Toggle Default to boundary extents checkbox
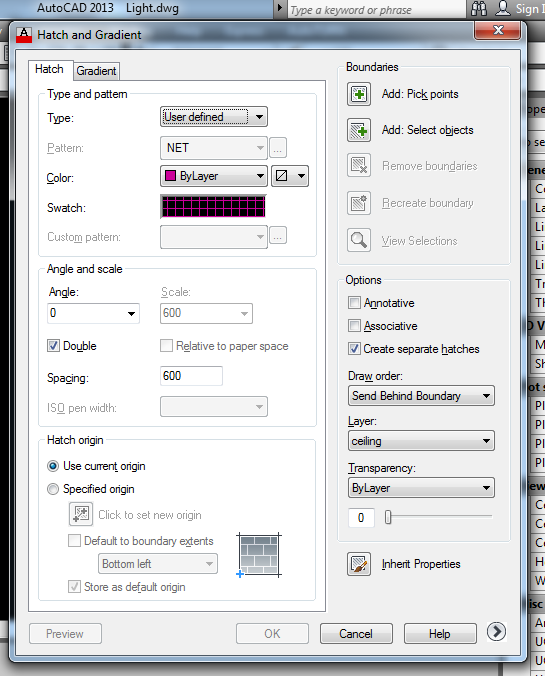The image size is (545, 676). point(74,541)
